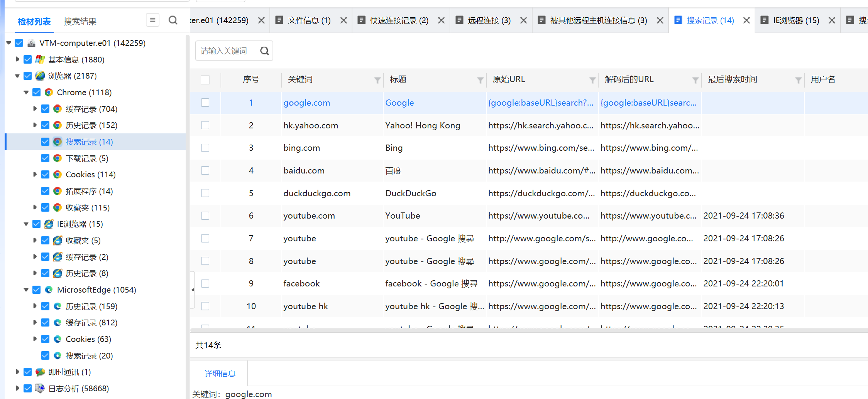Open the list menu icon beside search results
Screen dimensions: 868x399
coord(153,20)
